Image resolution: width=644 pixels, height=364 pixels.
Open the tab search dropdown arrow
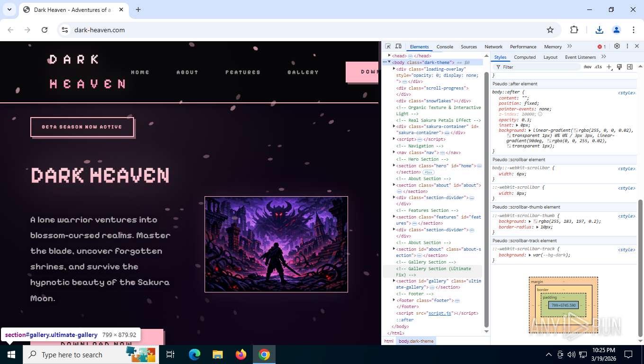(9, 9)
